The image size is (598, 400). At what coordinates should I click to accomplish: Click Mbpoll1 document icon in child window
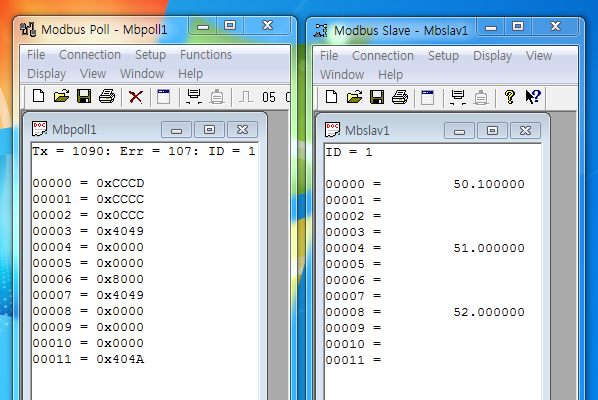[39, 129]
